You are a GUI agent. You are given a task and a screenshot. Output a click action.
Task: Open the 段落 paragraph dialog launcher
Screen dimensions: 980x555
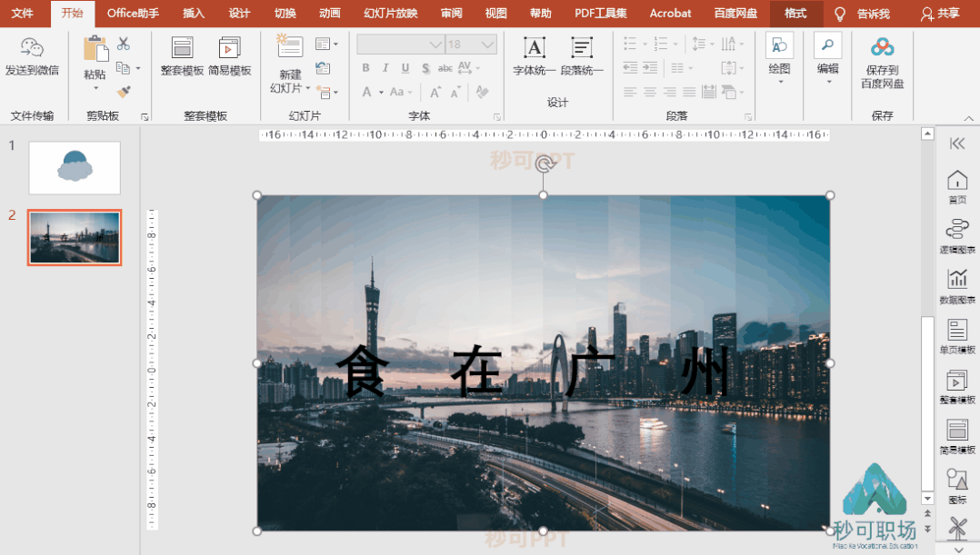click(748, 117)
